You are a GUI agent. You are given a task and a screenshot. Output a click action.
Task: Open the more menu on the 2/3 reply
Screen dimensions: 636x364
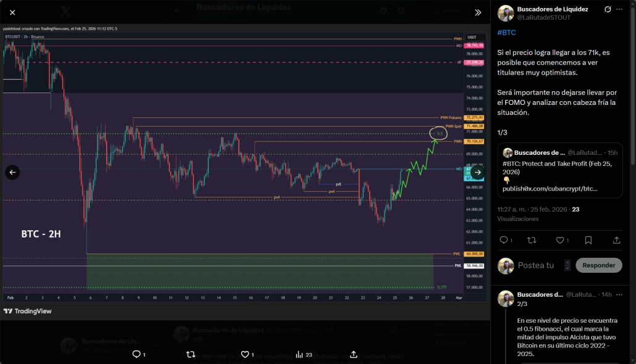619,295
